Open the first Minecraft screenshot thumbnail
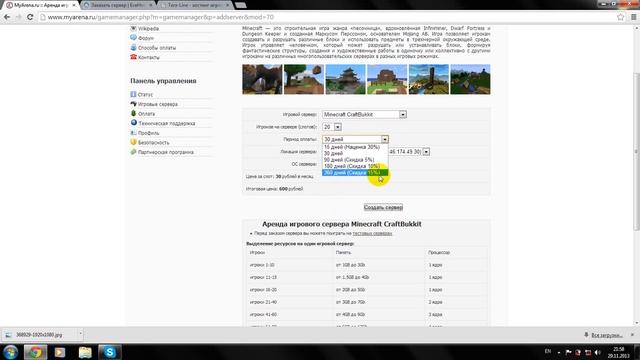This screenshot has width=640, height=360. click(262, 79)
